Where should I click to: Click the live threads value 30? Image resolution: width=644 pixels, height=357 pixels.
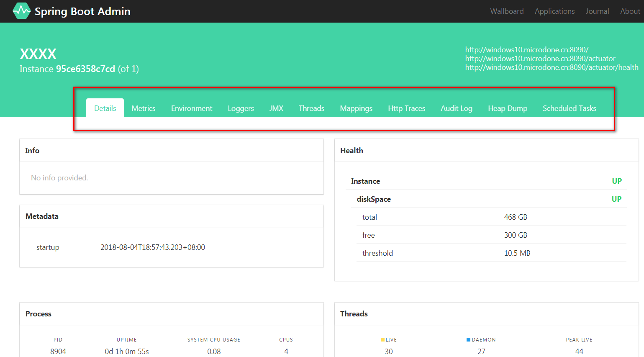(x=389, y=351)
